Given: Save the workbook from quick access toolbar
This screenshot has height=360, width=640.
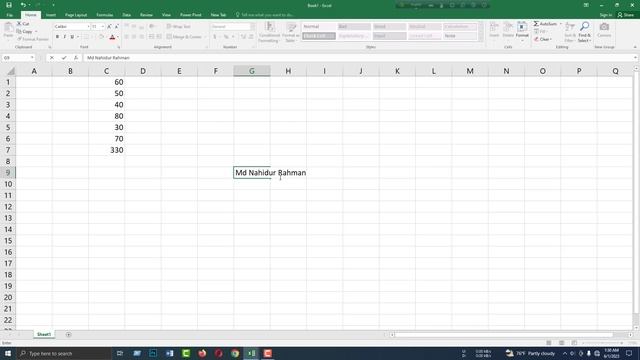Looking at the screenshot, I should (x=9, y=5).
